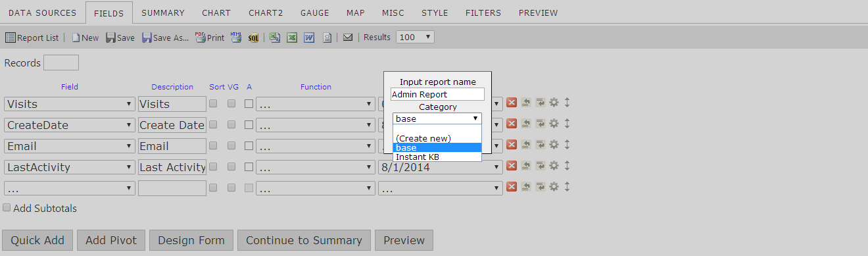868x256 pixels.
Task: Open advanced settings gear for LastActivity
Action: tap(554, 166)
